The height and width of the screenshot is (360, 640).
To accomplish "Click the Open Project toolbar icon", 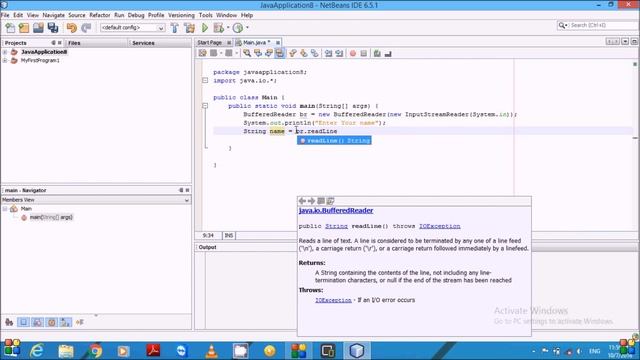I will tap(38, 28).
